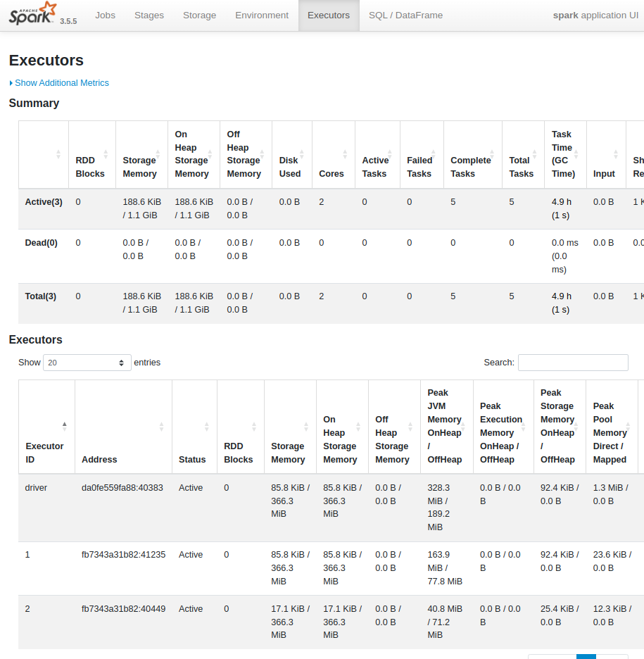Screen dimensions: 644x659
Task: Expand Show Additional Metrics
Action: point(59,83)
